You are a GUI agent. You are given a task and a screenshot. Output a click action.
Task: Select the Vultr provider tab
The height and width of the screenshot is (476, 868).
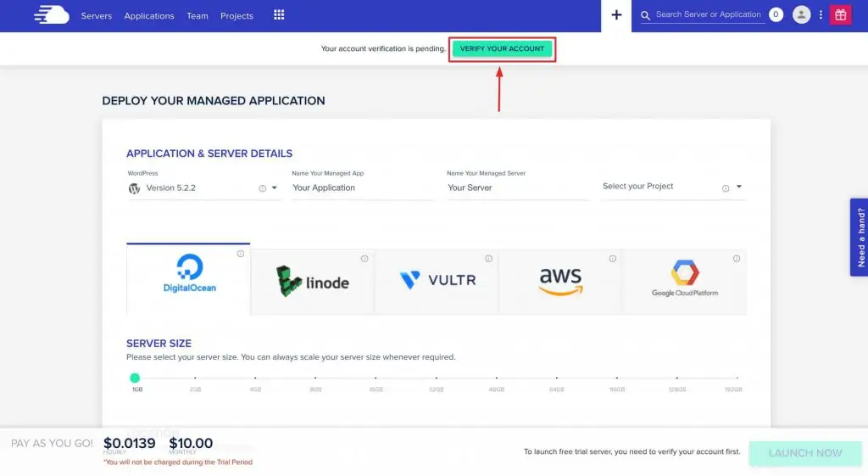pyautogui.click(x=437, y=282)
